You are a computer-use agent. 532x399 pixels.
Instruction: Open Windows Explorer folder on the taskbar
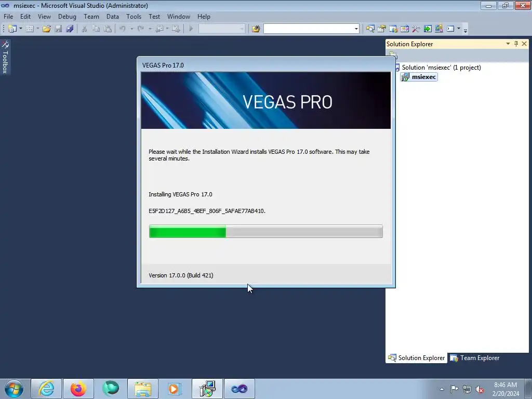(143, 389)
